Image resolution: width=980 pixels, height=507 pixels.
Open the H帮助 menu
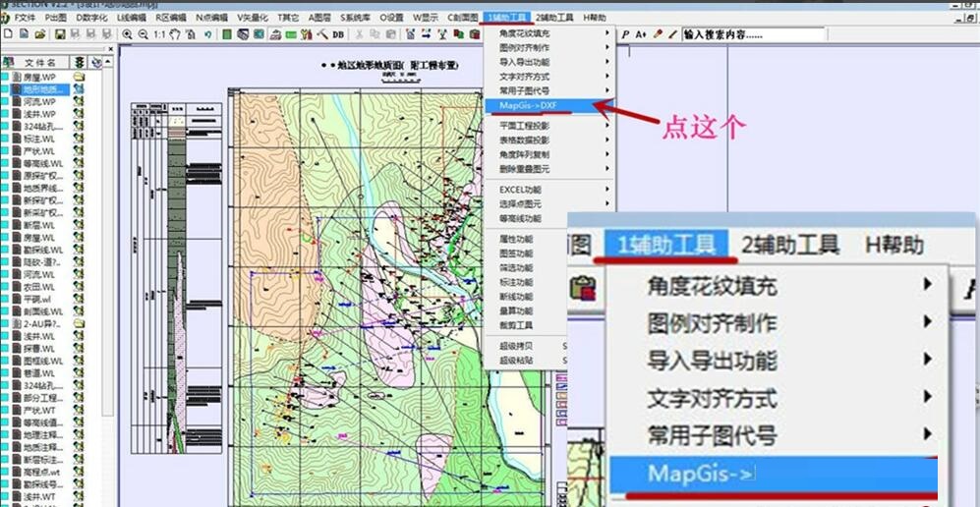coord(594,18)
